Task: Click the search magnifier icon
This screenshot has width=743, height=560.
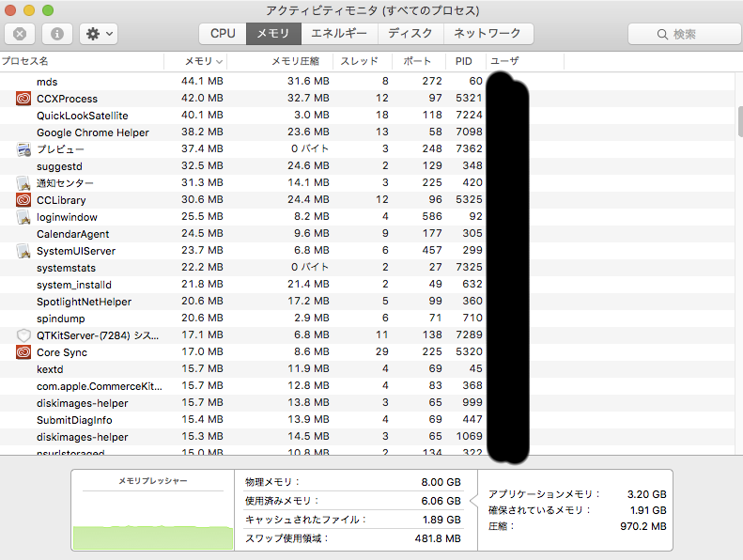Action: point(662,34)
